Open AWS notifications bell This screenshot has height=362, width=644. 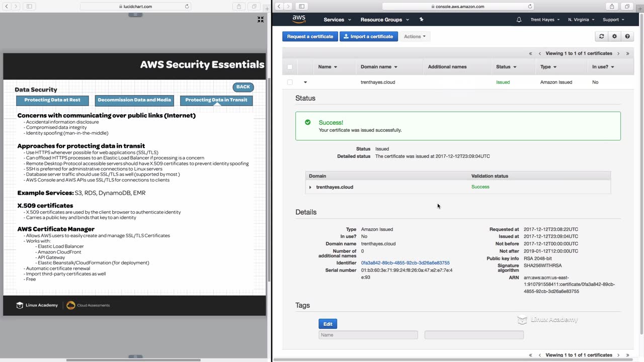519,20
